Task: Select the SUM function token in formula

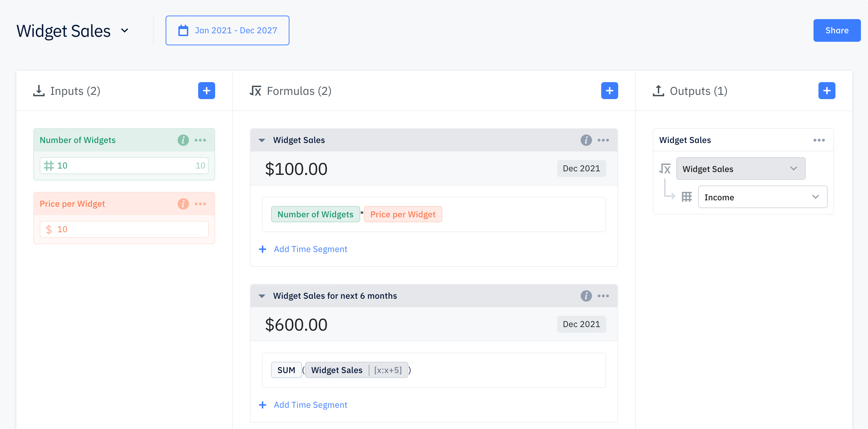Action: 286,370
